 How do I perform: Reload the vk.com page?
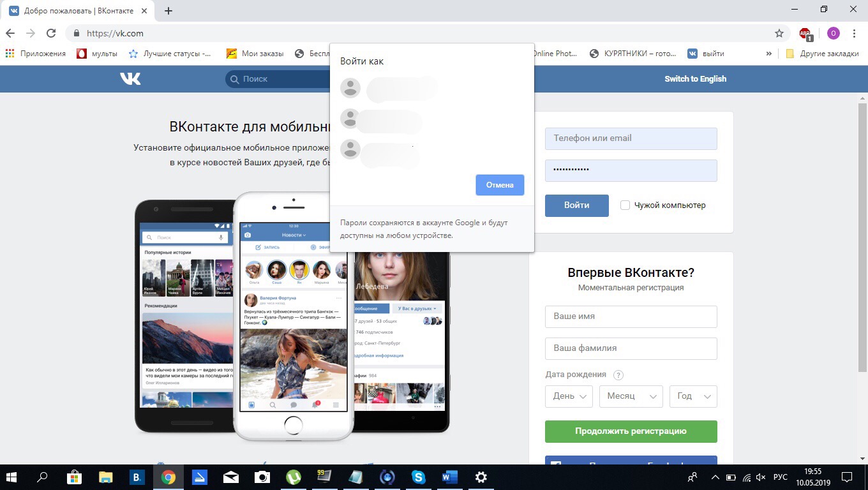pyautogui.click(x=51, y=33)
